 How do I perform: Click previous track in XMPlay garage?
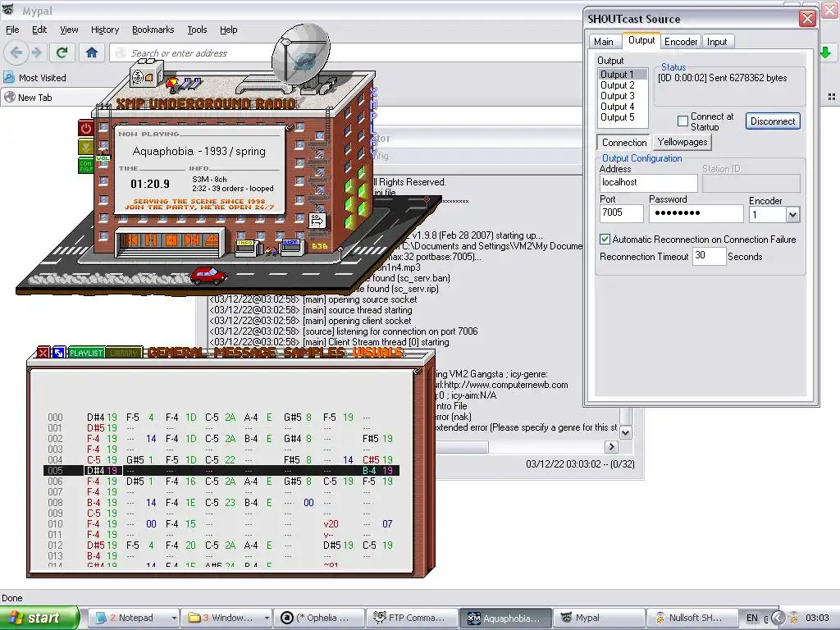pos(130,240)
